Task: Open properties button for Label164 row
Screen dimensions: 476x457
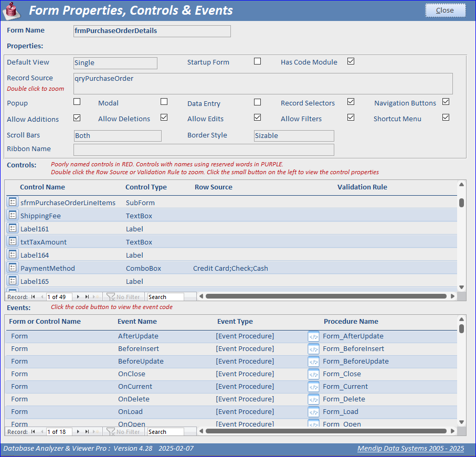Action: click(13, 254)
